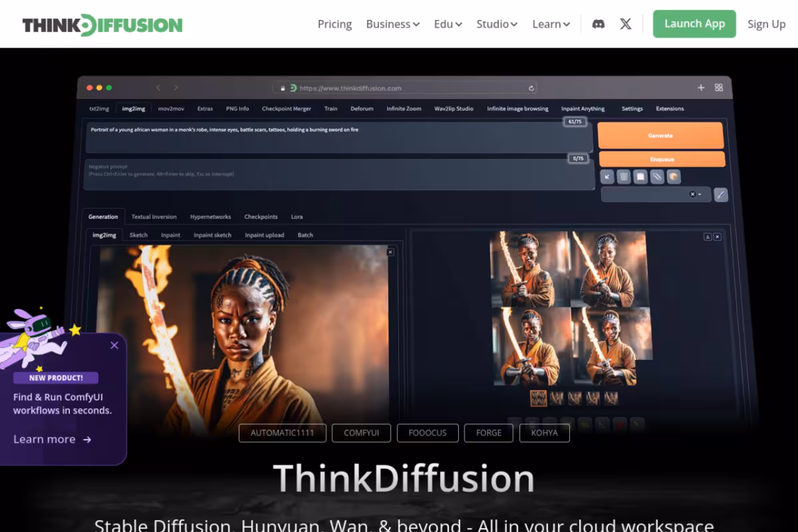798x532 pixels.
Task: Select the Generation tab
Action: (x=103, y=217)
